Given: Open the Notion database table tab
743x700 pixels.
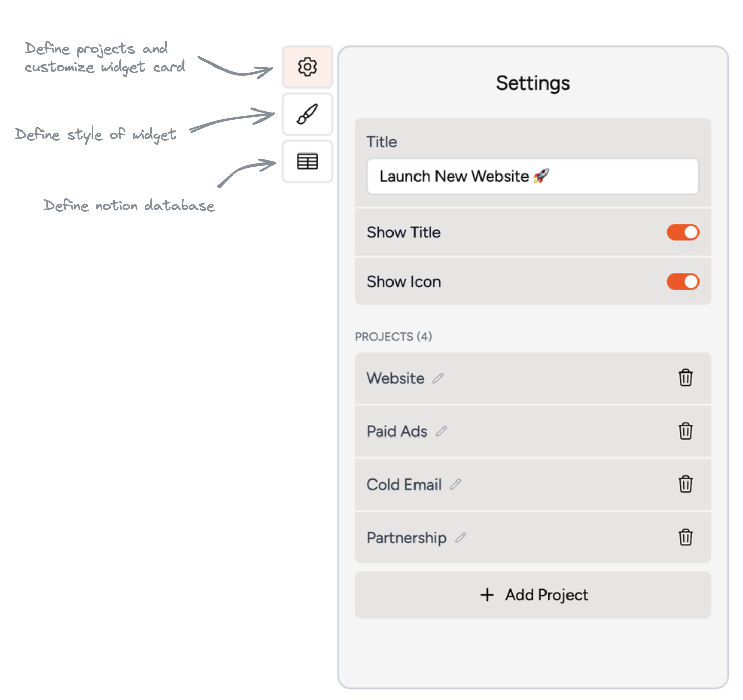Looking at the screenshot, I should coord(308,162).
